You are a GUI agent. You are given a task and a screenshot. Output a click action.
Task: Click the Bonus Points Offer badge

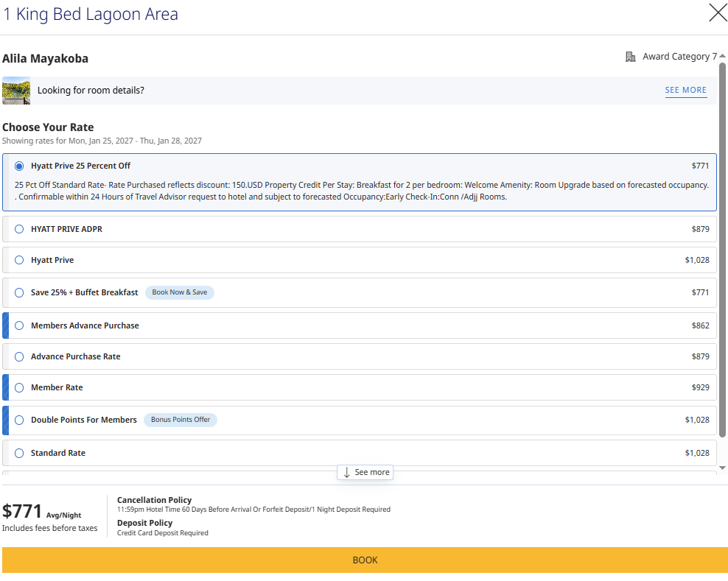[x=180, y=420]
